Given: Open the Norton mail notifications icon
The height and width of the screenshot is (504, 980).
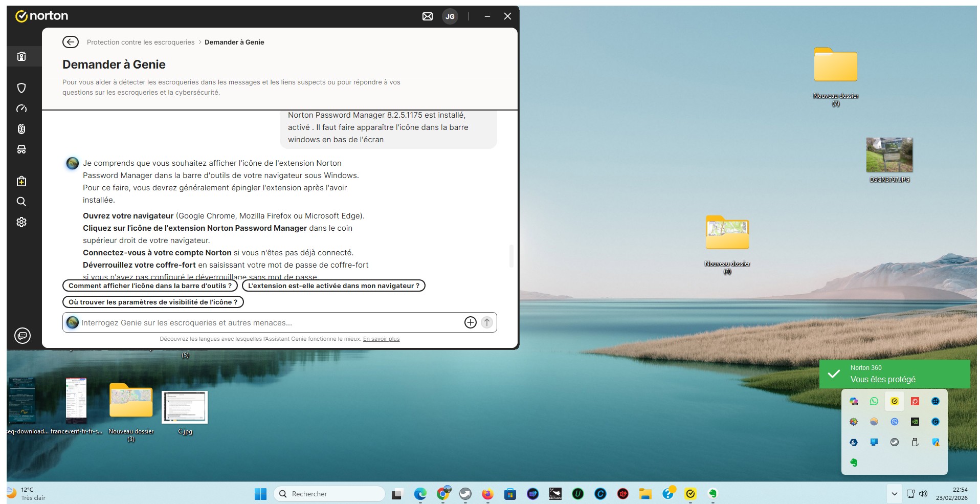Looking at the screenshot, I should (428, 16).
